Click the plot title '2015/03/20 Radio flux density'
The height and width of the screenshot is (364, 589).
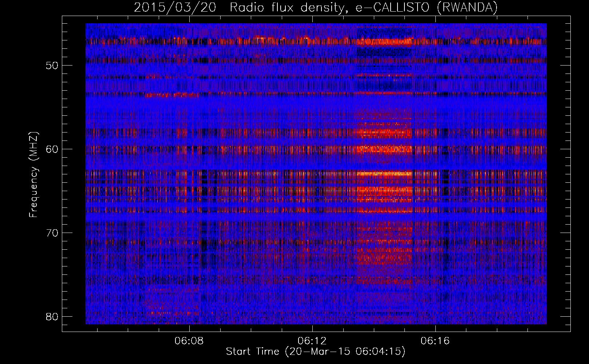coord(316,7)
